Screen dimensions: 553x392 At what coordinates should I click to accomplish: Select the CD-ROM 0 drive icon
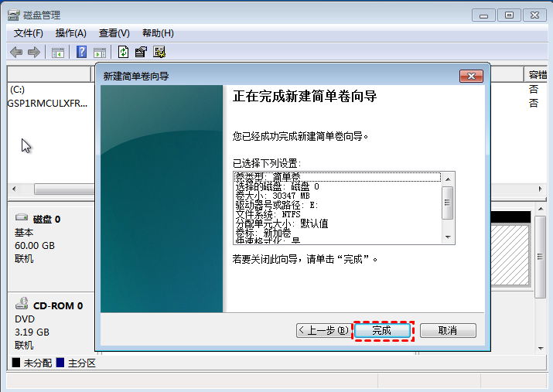(22, 304)
